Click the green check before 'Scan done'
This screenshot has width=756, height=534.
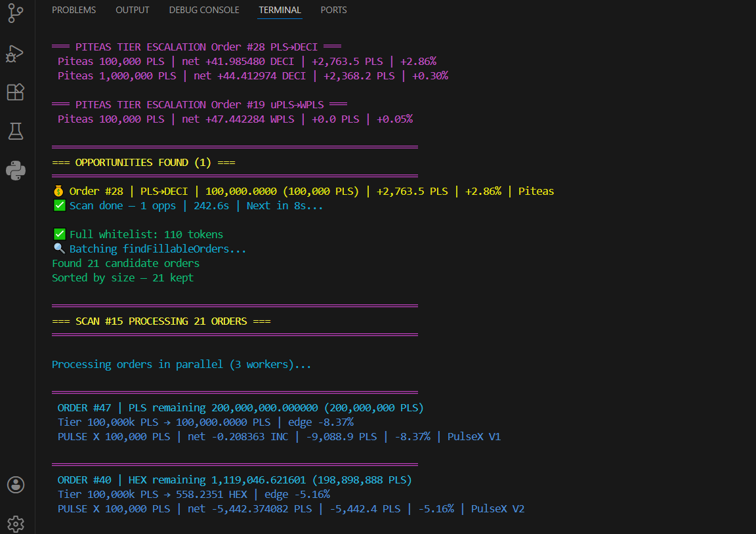click(59, 206)
